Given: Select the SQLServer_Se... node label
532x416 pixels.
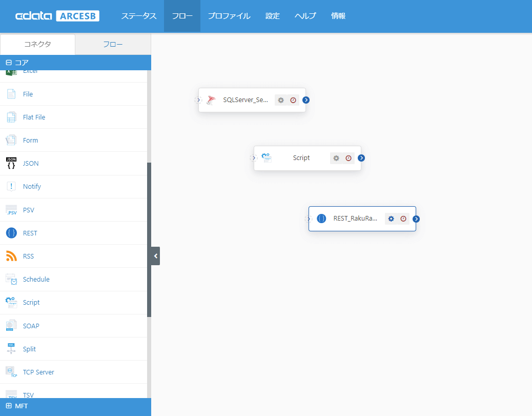Looking at the screenshot, I should pyautogui.click(x=245, y=100).
